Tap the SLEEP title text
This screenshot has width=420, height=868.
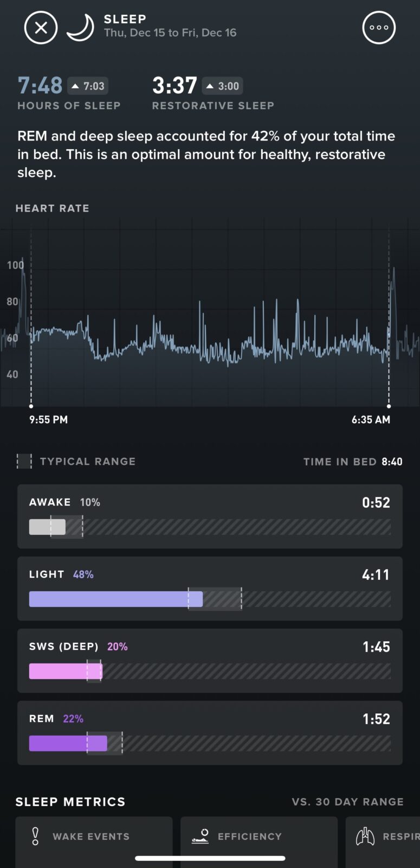125,19
